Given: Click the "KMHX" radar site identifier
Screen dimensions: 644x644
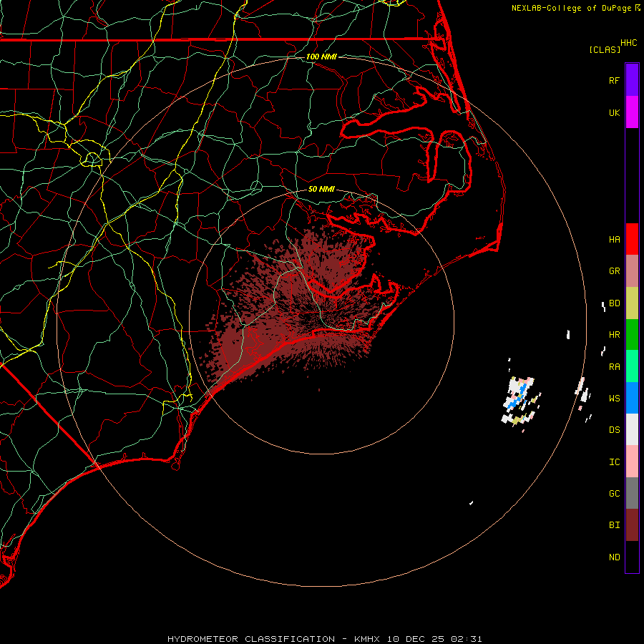Looking at the screenshot, I should click(x=367, y=639).
